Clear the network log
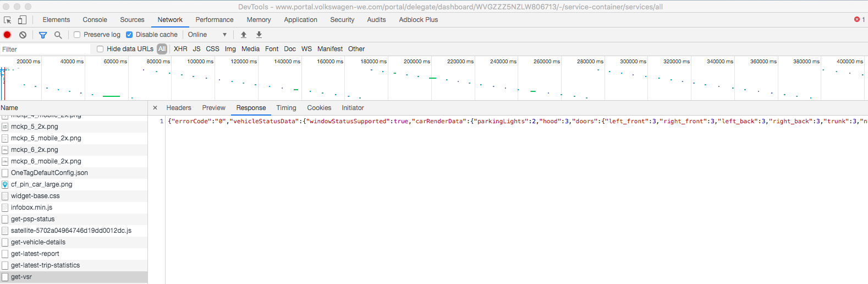Screen dimensions: 868x284 pos(23,35)
